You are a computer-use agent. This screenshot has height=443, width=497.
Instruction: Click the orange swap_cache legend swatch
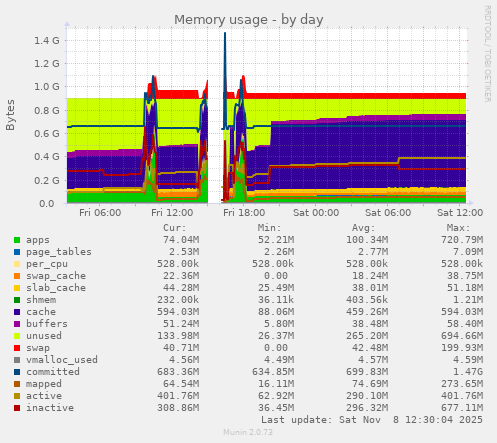(17, 276)
